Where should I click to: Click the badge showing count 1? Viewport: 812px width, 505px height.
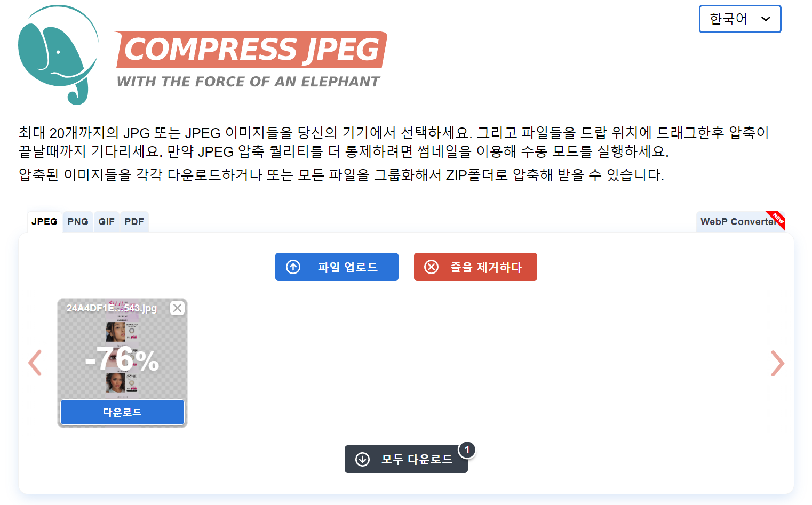[467, 450]
